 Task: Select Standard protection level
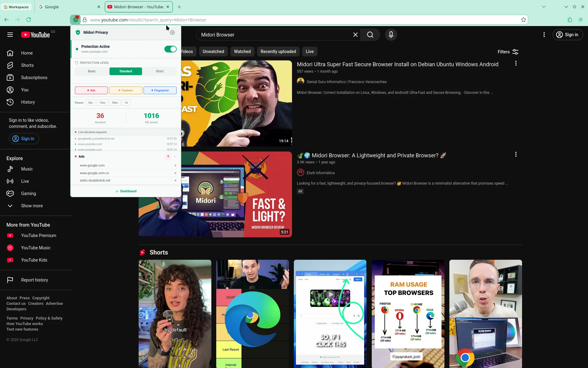(126, 71)
